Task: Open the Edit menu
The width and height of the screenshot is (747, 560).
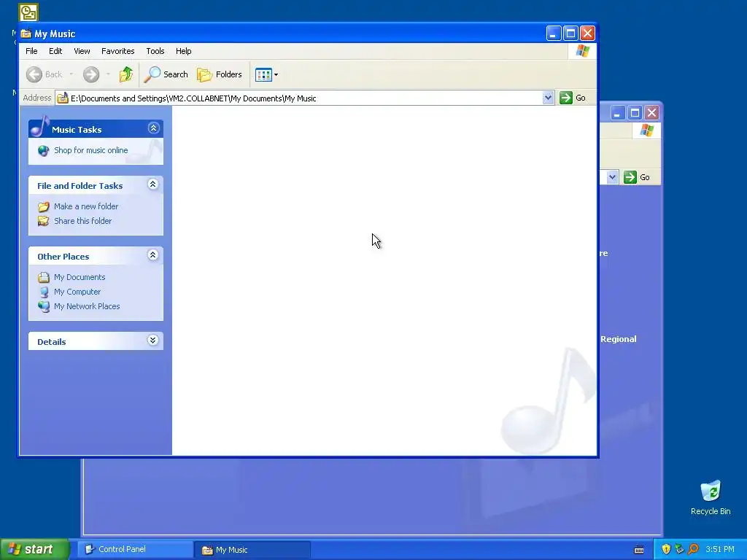Action: (55, 51)
